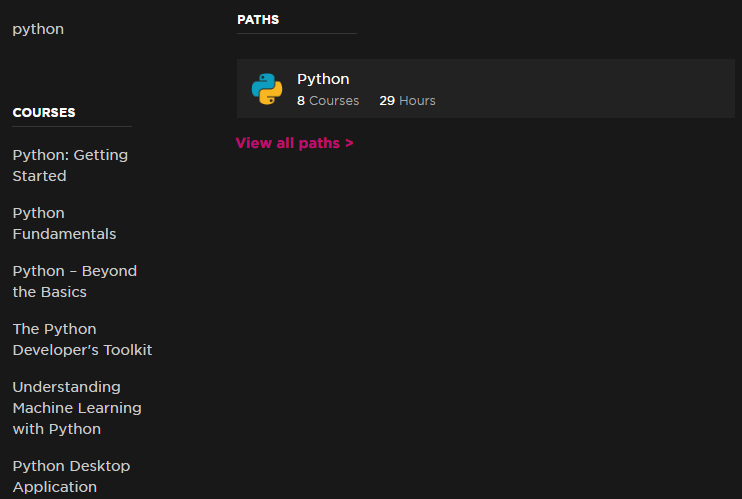Screen dimensions: 742x499
Task: Open the "Python: Getting Started" course
Action: coord(70,165)
